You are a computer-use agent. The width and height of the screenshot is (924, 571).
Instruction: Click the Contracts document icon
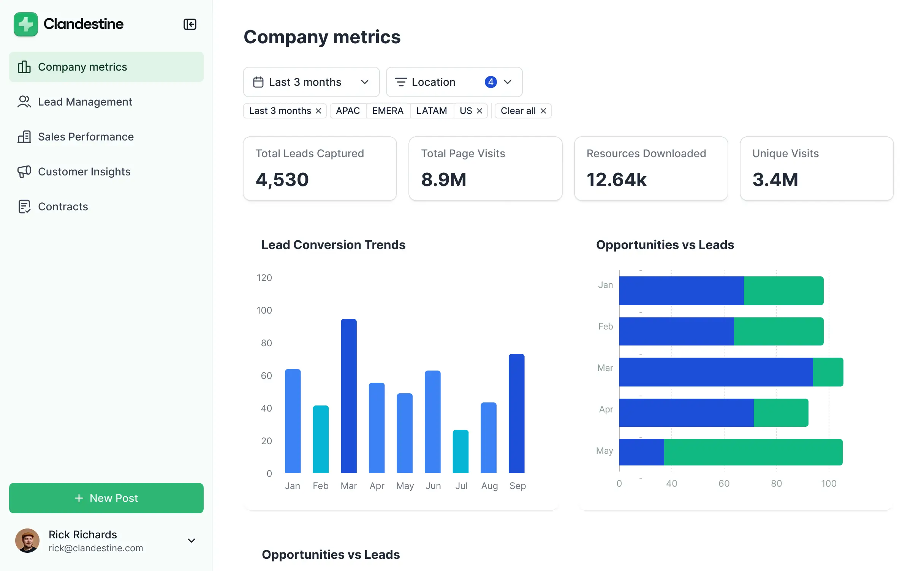click(24, 207)
